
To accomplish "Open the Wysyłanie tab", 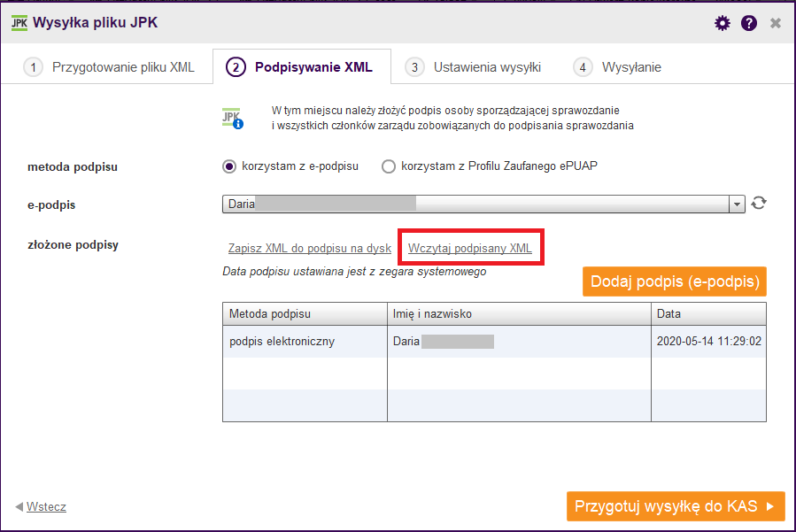I will (617, 67).
